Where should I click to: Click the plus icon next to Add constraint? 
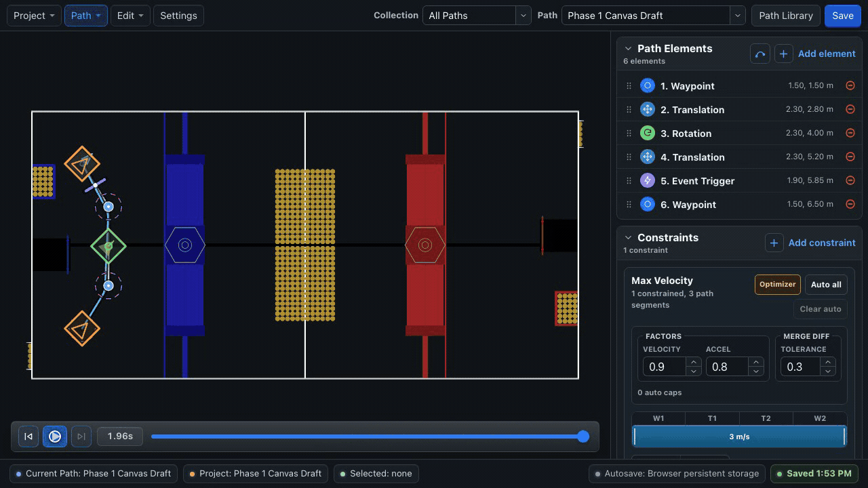click(774, 243)
